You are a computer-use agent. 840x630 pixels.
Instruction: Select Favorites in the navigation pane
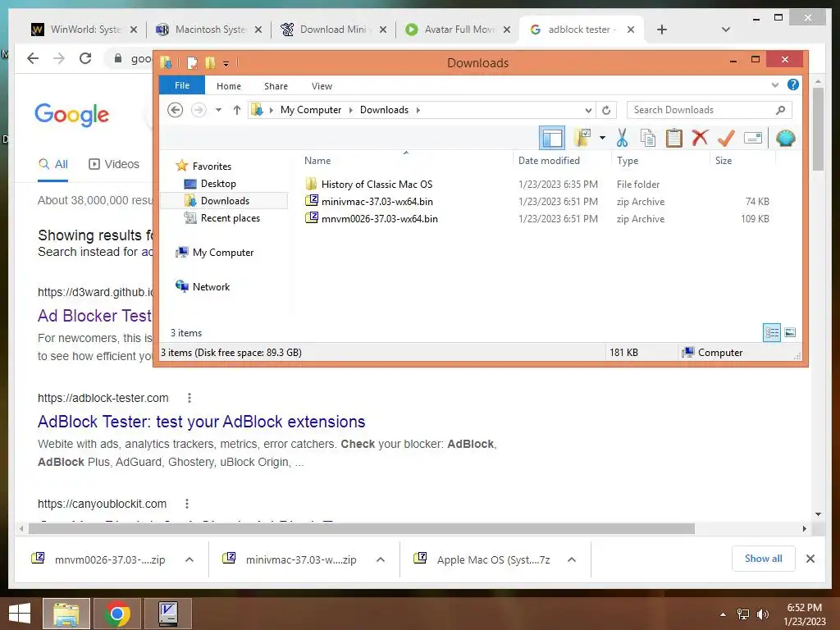click(x=212, y=166)
